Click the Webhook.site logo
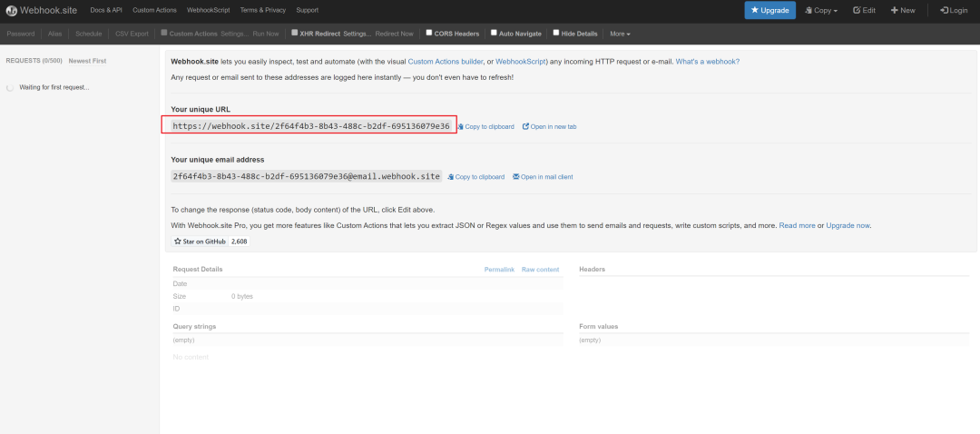This screenshot has width=980, height=434. (42, 11)
